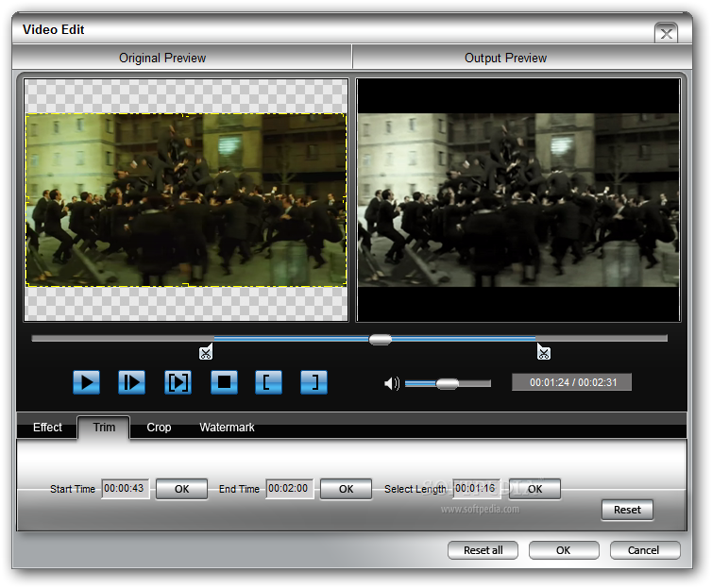This screenshot has height=588, width=712.
Task: Open the Watermark tab
Action: [227, 428]
